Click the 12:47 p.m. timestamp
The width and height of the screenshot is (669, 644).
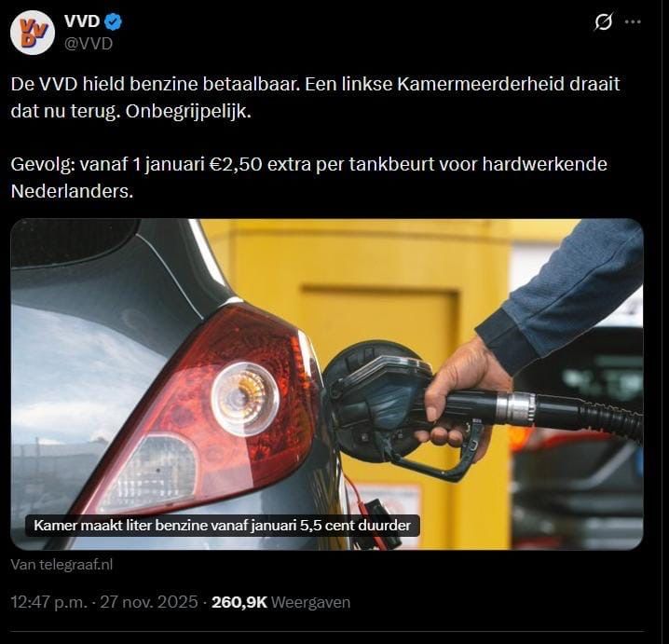click(x=49, y=602)
